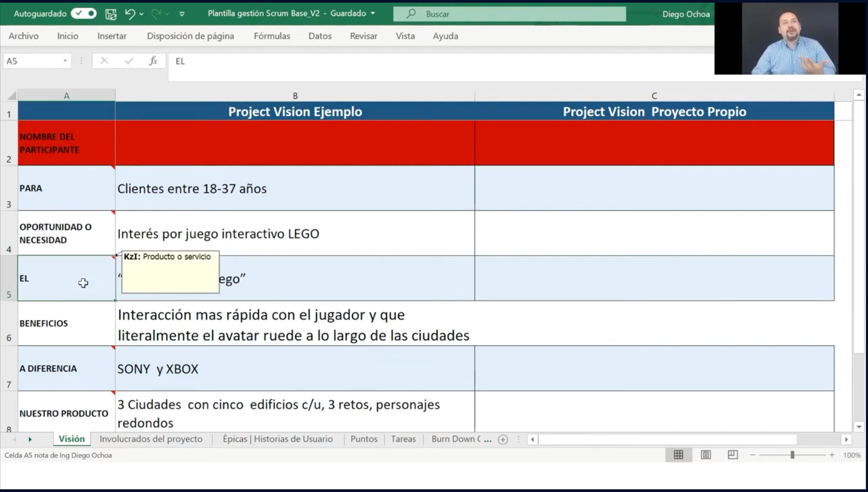
Task: Click the zoom out minus icon
Action: pos(752,455)
